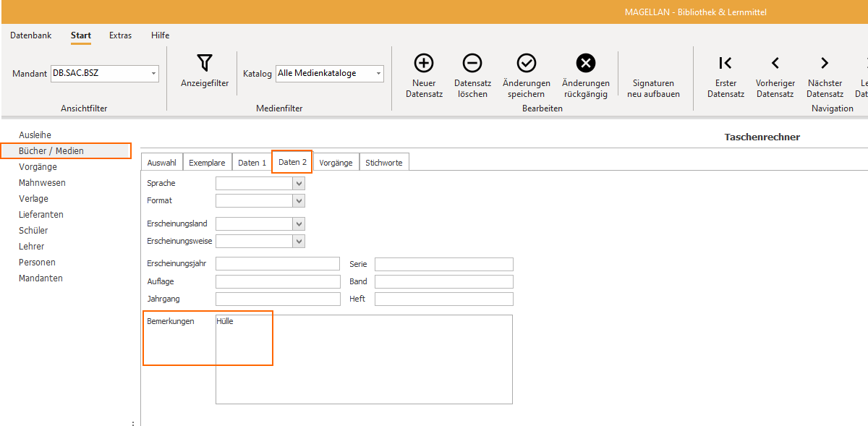Open Lehrer in the sidebar
Screen dimensions: 868x426
point(32,247)
